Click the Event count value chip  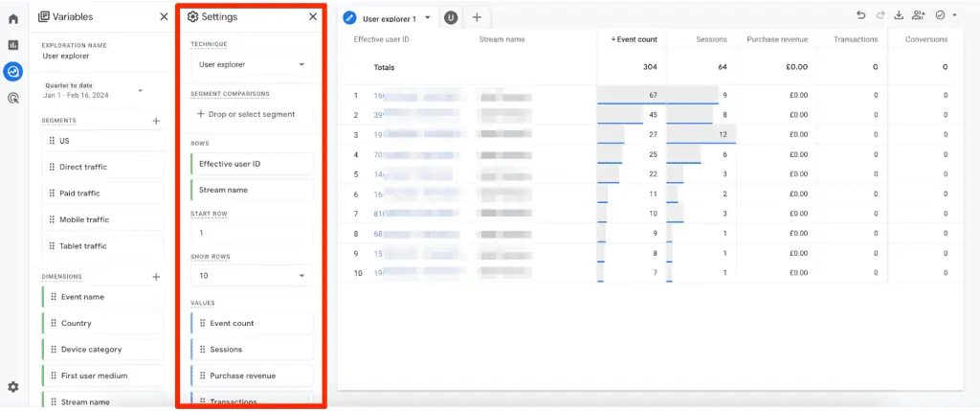[252, 324]
